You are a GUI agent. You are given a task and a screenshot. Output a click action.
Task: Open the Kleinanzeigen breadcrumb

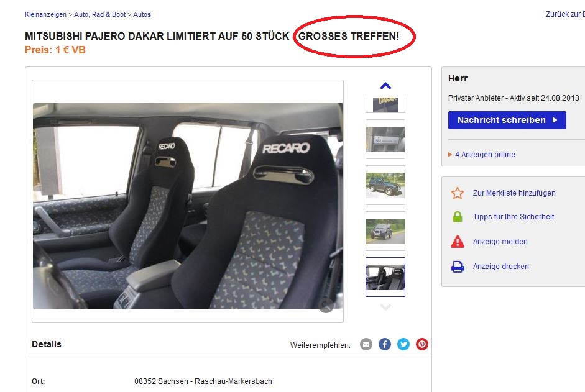point(45,14)
